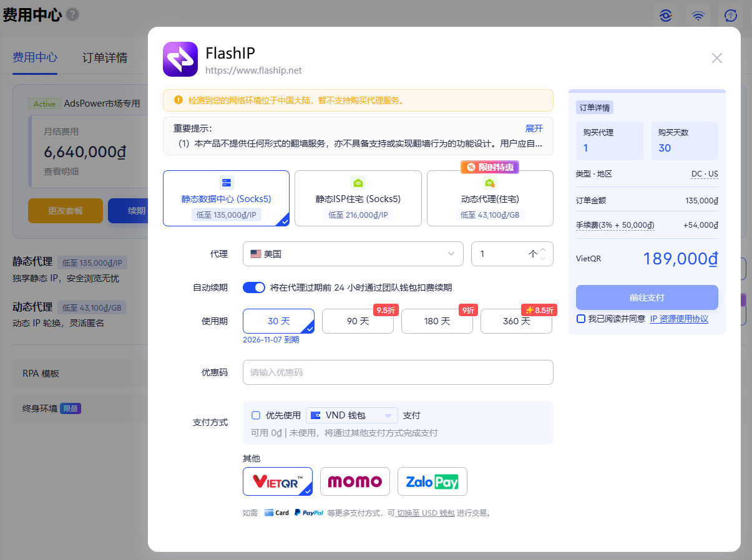Click the 购买代理 summary box
This screenshot has height=560, width=752.
[x=610, y=141]
